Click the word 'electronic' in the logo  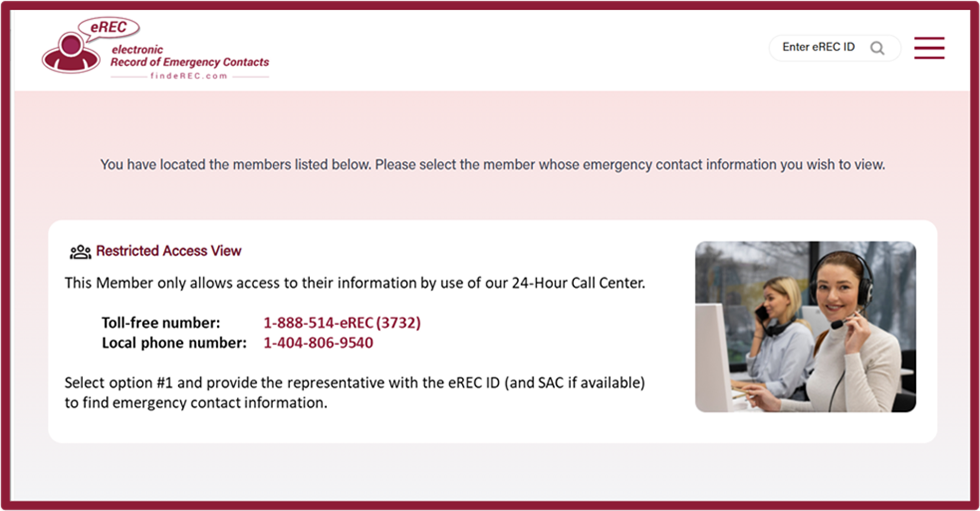(137, 49)
